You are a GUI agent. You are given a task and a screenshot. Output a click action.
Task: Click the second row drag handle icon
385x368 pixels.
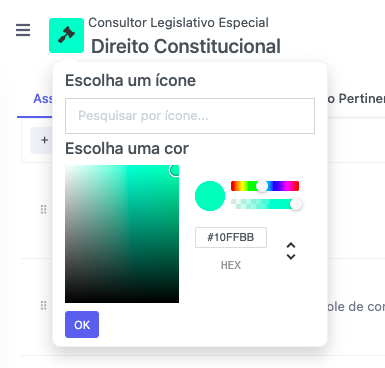tap(43, 305)
